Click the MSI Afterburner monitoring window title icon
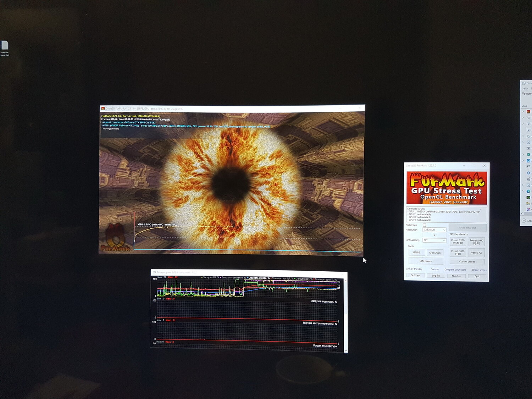Image resolution: width=532 pixels, height=399 pixels. [154, 272]
